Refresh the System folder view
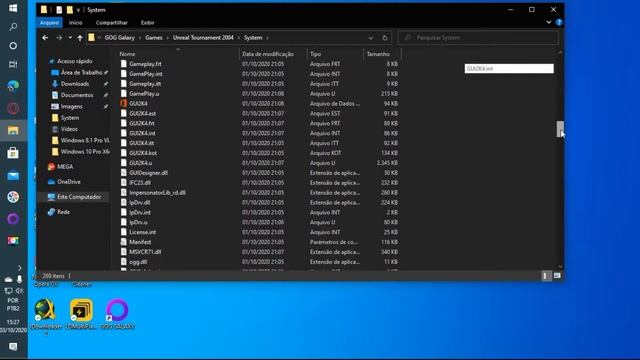The image size is (640, 360). click(384, 38)
